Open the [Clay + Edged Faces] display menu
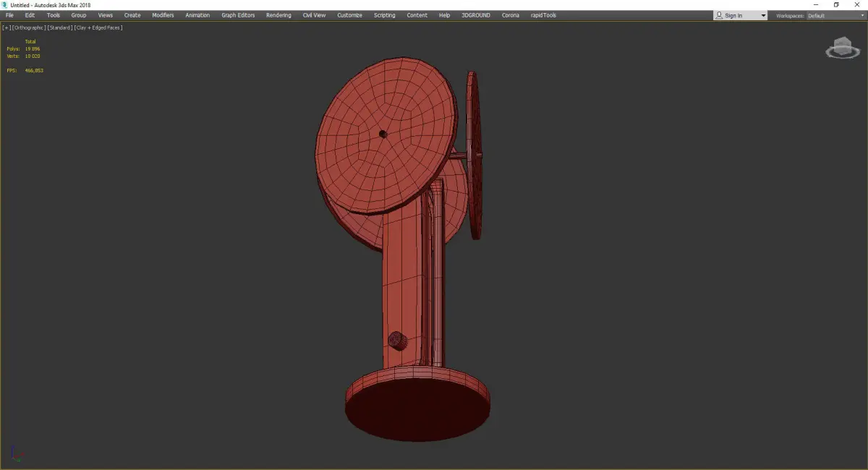The image size is (868, 470). point(98,27)
